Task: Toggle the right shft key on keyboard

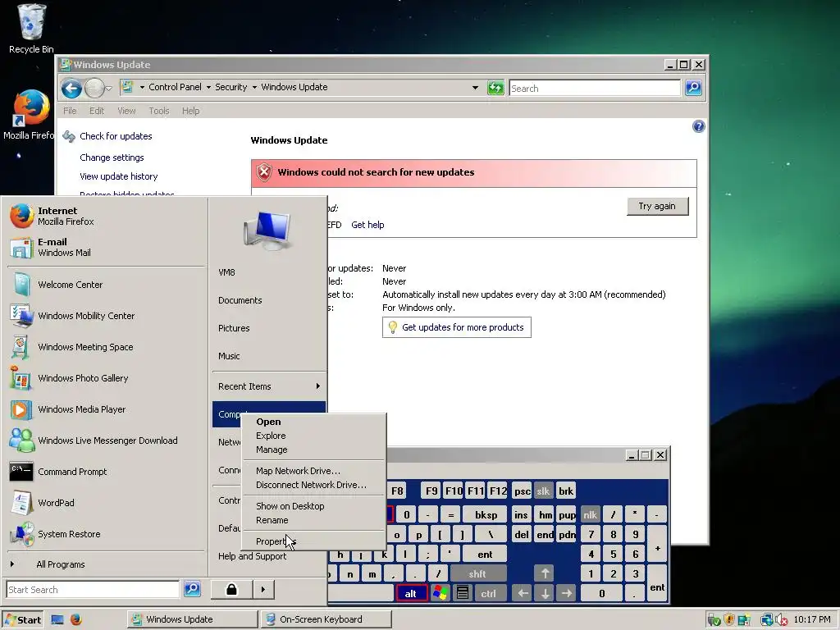Action: tap(478, 573)
